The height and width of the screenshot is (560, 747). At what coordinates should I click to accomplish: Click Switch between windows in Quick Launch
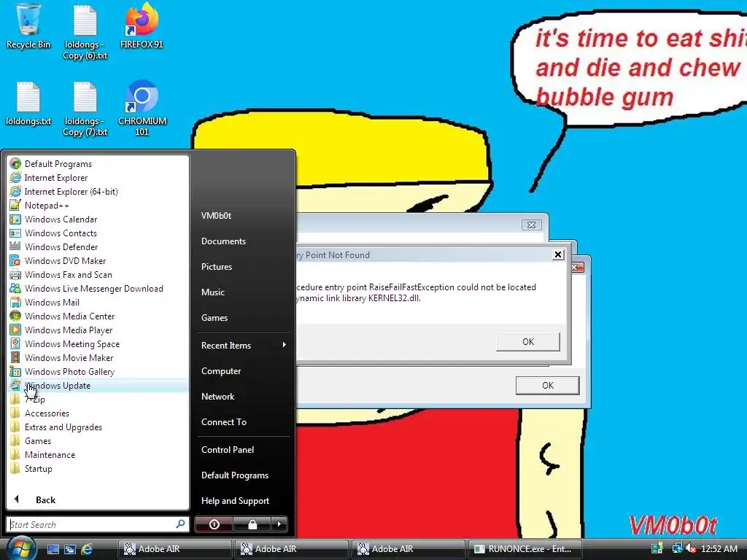[x=70, y=549]
